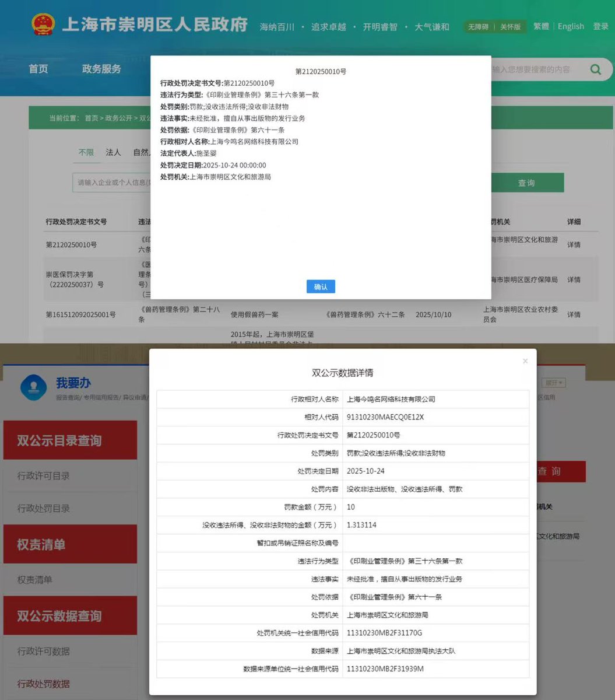Click the 罚款金额 value 10
The width and height of the screenshot is (615, 700).
pos(351,507)
